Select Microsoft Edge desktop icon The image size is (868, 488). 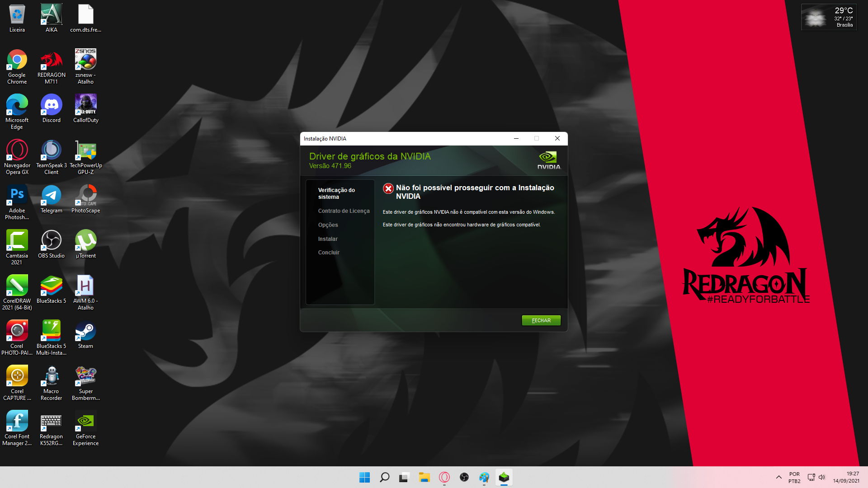[x=17, y=112]
